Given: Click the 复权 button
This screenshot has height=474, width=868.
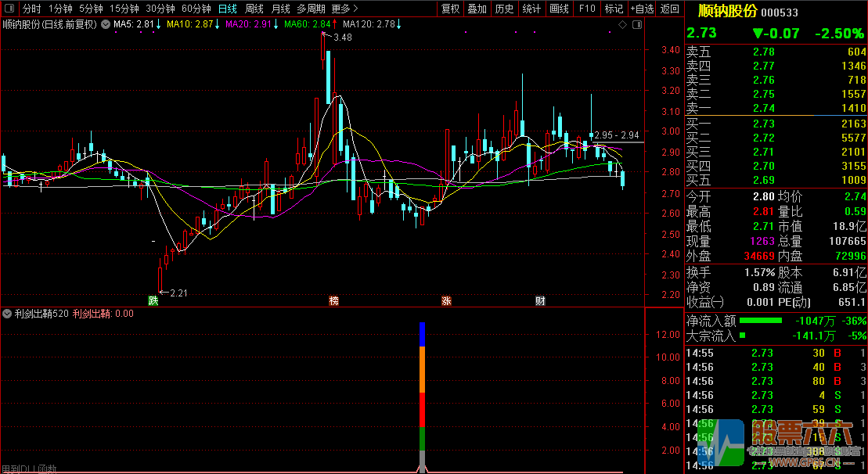Looking at the screenshot, I should point(451,9).
